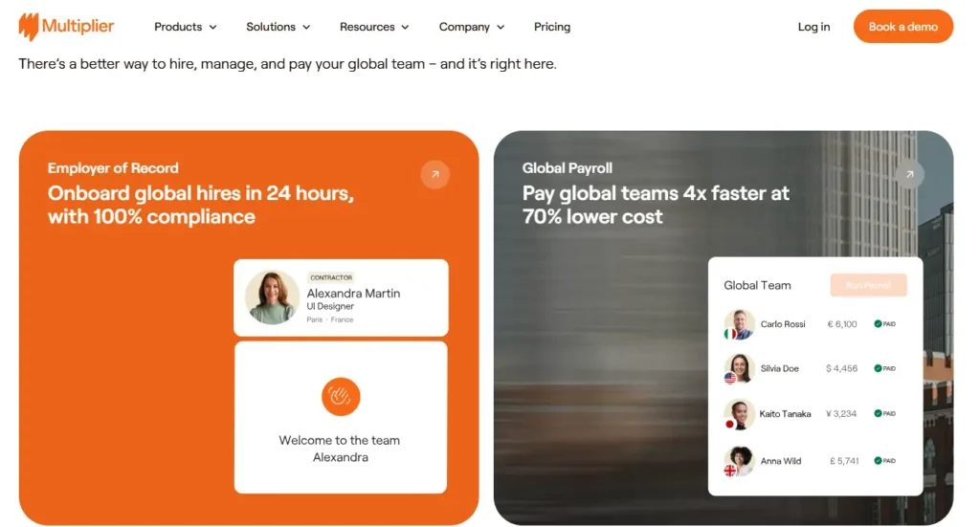Screen dimensions: 980x527
Task: Click the green paid checkmark for Silvia Doe
Action: tap(878, 368)
